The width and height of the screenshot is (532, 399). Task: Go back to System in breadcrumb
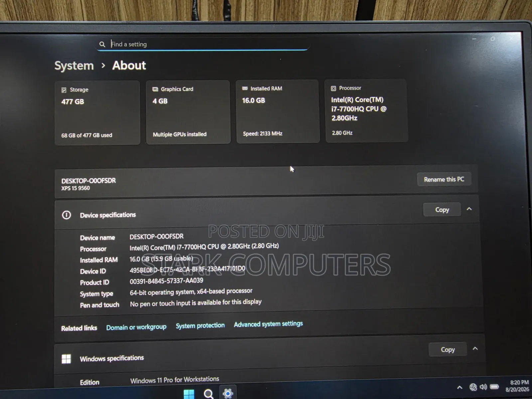coord(74,66)
